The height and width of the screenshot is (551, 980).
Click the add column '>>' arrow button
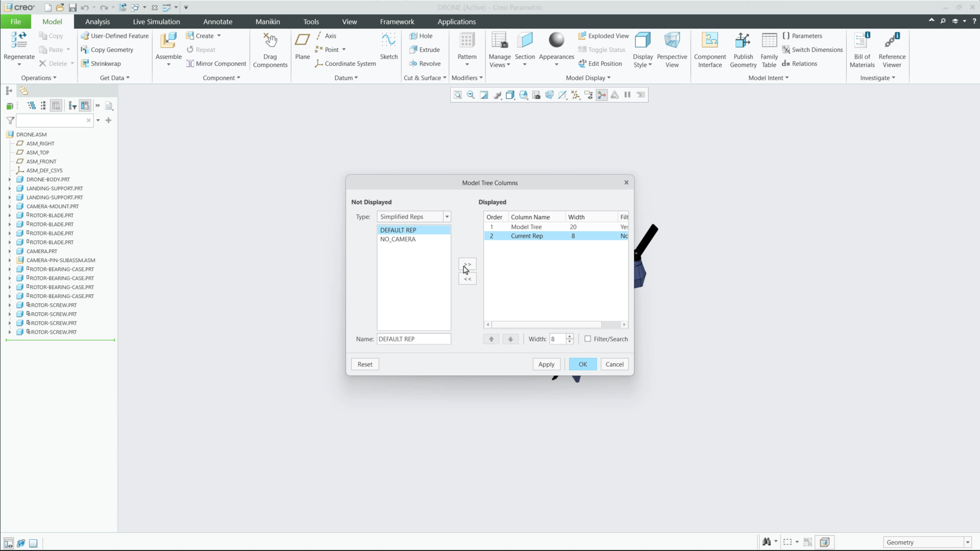click(468, 264)
